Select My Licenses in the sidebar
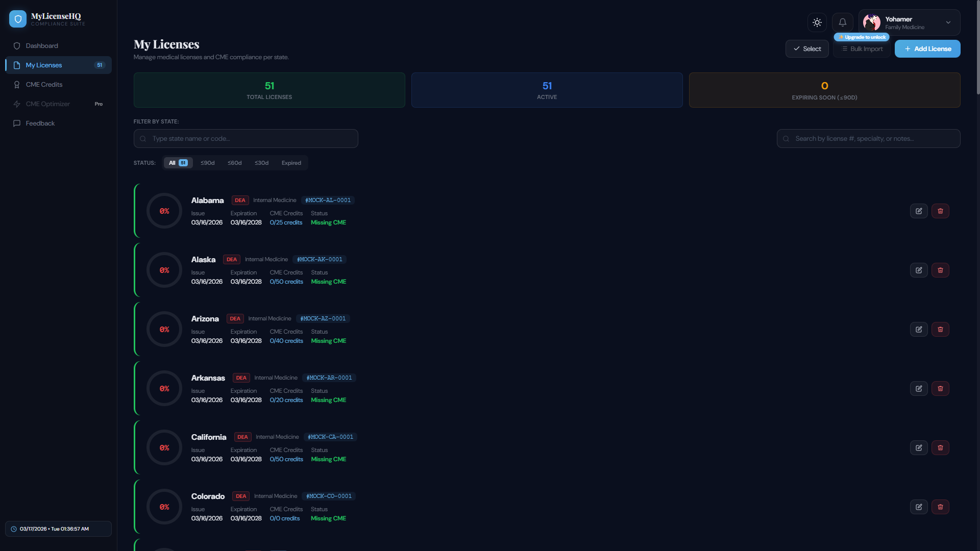 (x=44, y=65)
